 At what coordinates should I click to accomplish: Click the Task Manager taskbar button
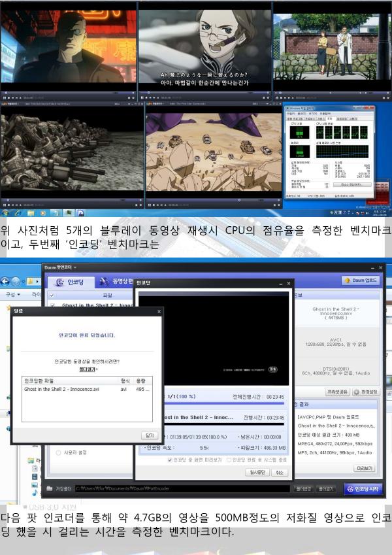click(x=69, y=213)
